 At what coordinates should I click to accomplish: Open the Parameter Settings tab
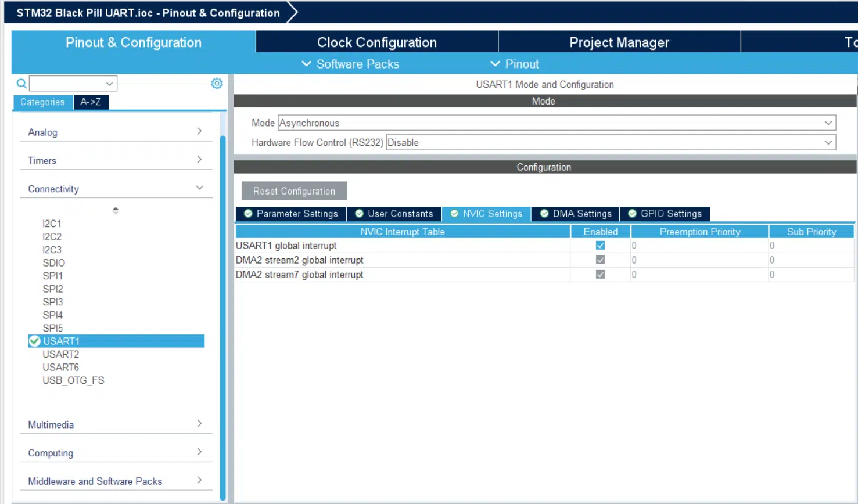click(291, 214)
